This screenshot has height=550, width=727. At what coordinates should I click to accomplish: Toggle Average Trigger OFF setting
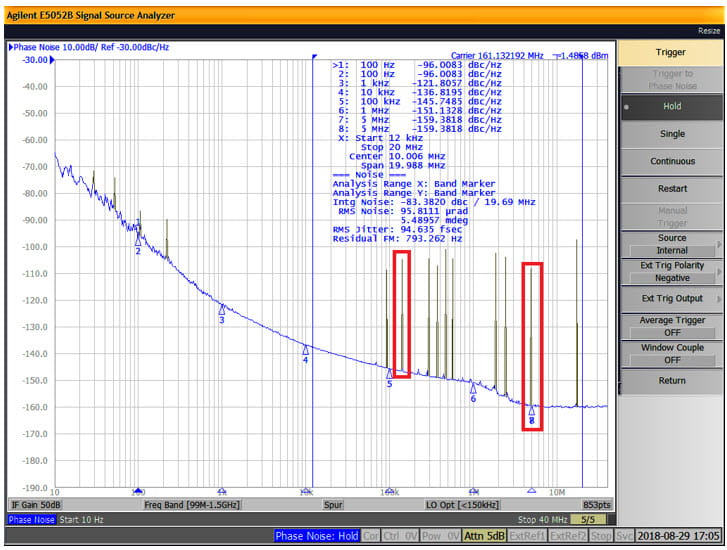tap(672, 326)
